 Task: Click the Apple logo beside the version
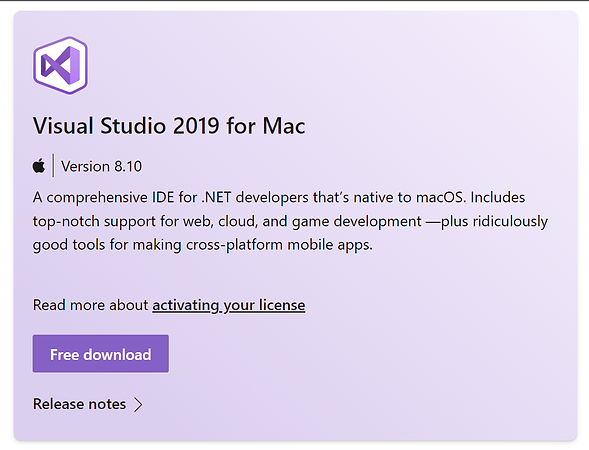coord(39,166)
